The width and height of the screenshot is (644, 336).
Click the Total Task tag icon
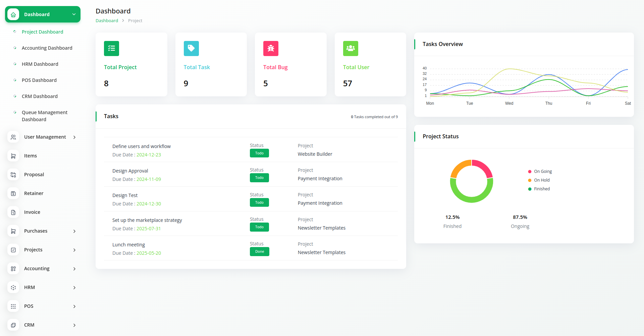pos(191,49)
